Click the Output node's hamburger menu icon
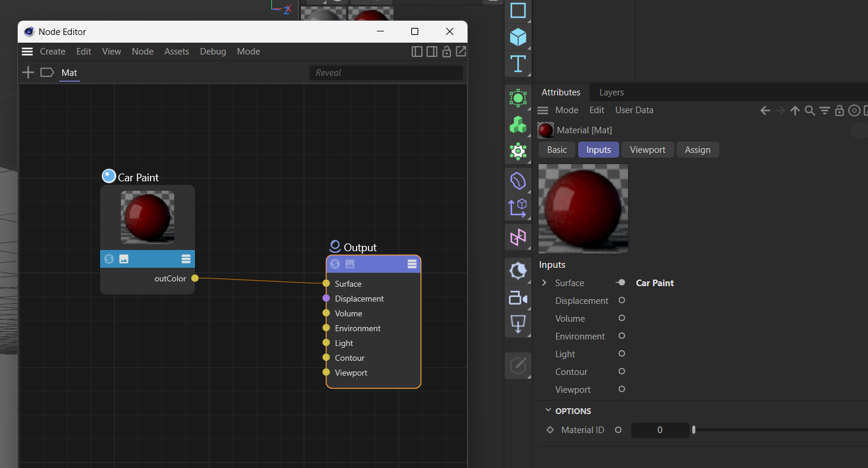Screen dimensions: 868x468 click(412, 264)
